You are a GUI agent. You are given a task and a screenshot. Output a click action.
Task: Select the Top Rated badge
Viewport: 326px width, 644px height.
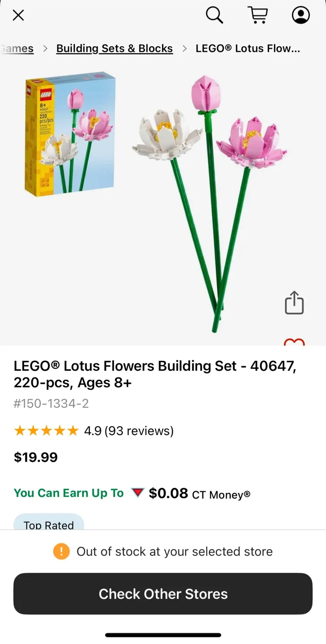tap(49, 525)
